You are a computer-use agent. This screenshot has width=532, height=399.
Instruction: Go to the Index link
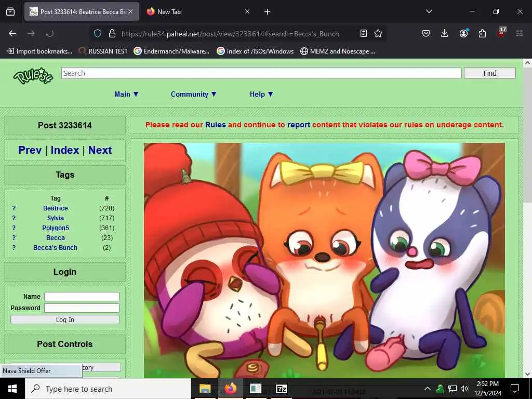pyautogui.click(x=65, y=150)
